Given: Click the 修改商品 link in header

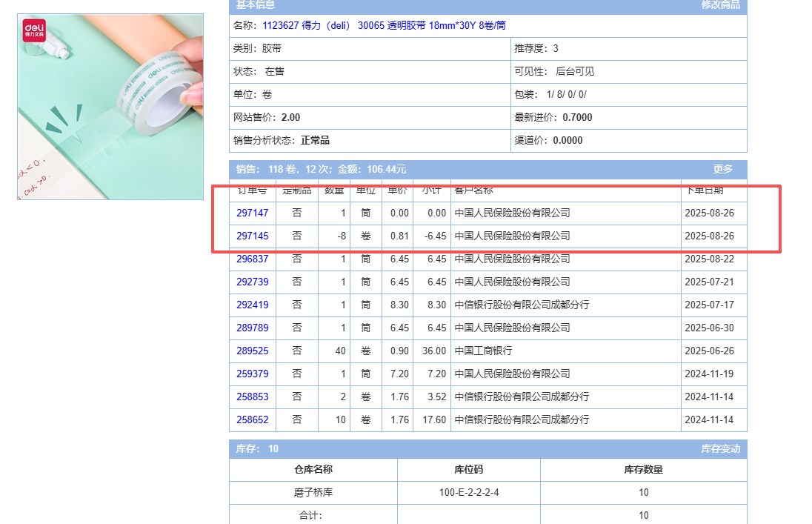Looking at the screenshot, I should pyautogui.click(x=720, y=4).
